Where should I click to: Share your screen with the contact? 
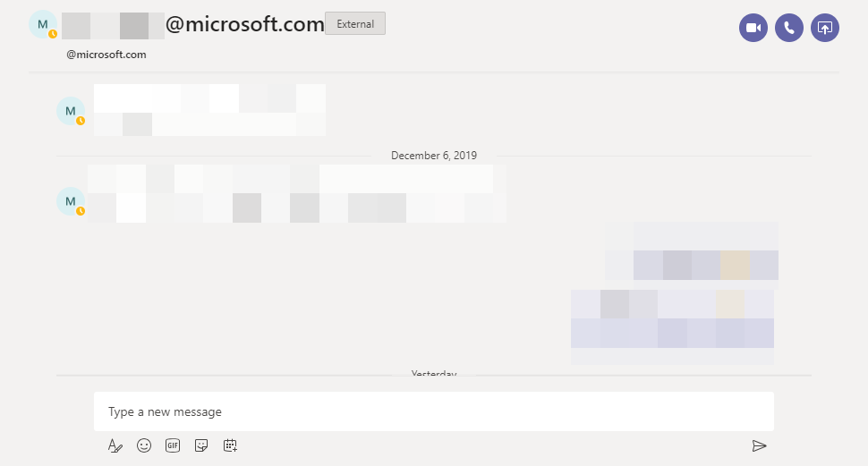pos(825,28)
